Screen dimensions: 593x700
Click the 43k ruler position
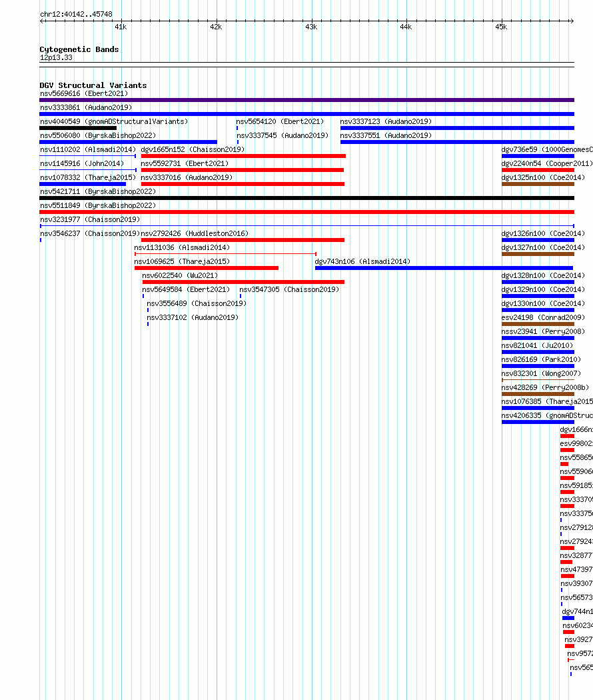[x=311, y=27]
